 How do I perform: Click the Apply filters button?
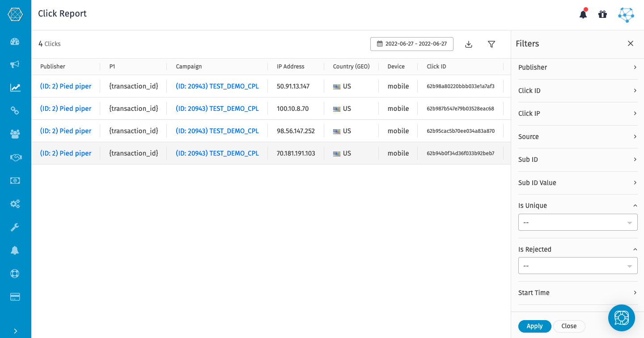534,326
